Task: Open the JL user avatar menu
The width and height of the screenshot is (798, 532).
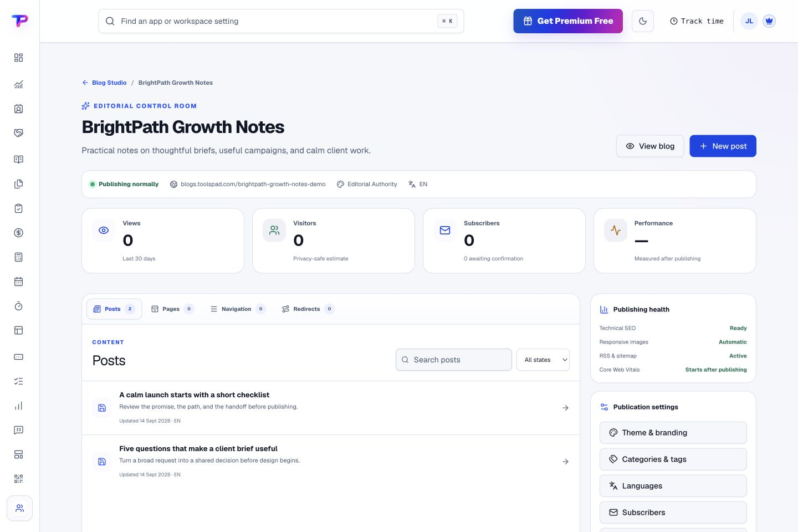Action: pos(749,21)
